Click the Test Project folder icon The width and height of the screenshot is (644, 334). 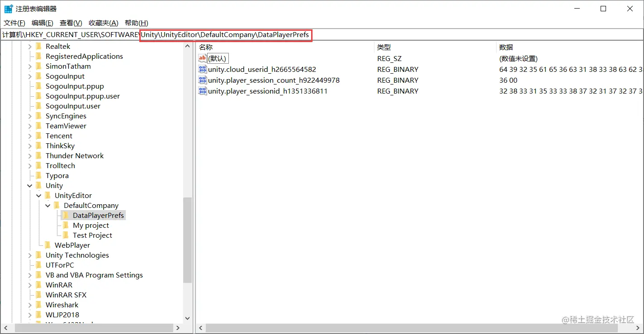tap(66, 235)
